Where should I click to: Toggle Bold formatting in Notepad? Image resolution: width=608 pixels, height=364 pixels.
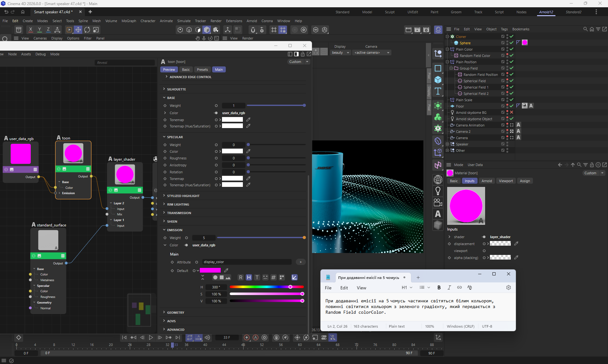tap(439, 287)
